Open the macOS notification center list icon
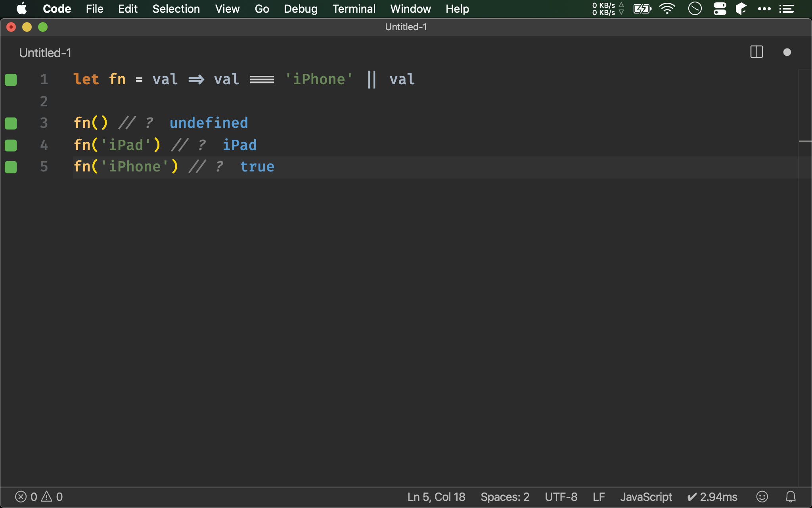 787,9
